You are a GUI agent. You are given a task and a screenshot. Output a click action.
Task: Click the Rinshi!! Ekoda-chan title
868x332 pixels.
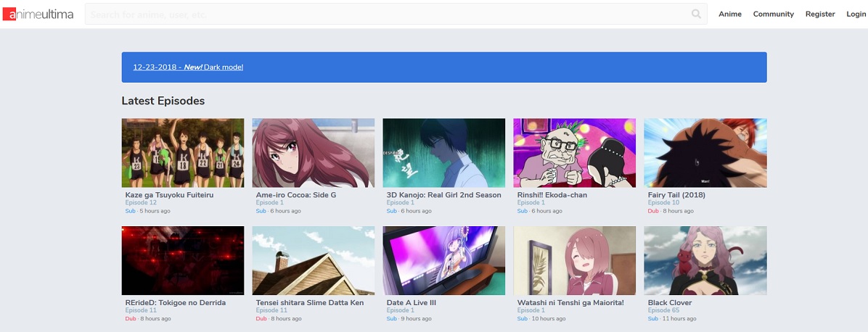click(552, 195)
